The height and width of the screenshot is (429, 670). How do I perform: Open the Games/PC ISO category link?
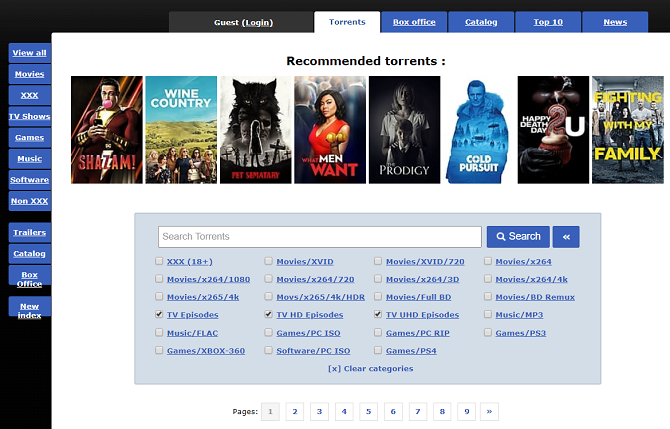(x=308, y=333)
